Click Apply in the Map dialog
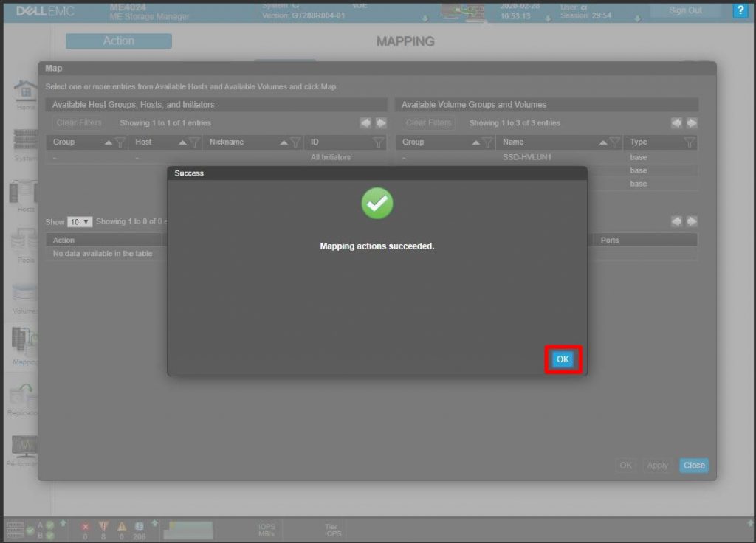This screenshot has height=543, width=756. pyautogui.click(x=657, y=466)
